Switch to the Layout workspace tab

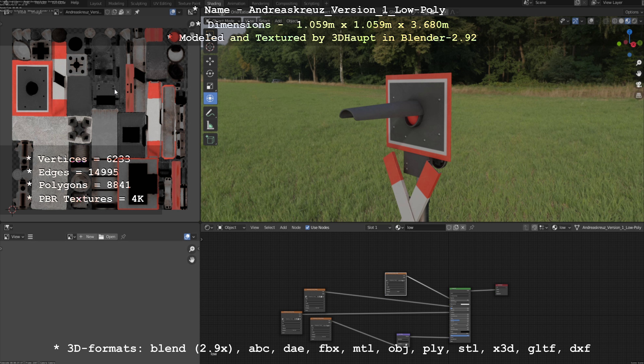click(96, 4)
